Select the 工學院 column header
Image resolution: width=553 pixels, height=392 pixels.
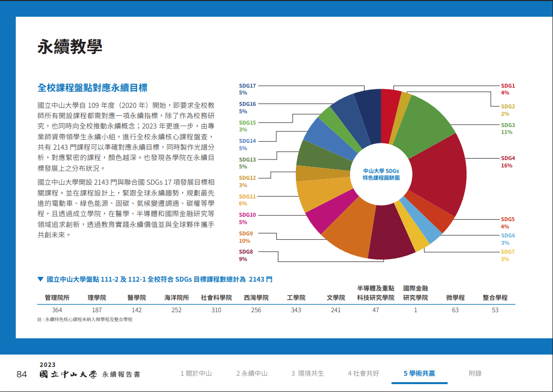(296, 298)
